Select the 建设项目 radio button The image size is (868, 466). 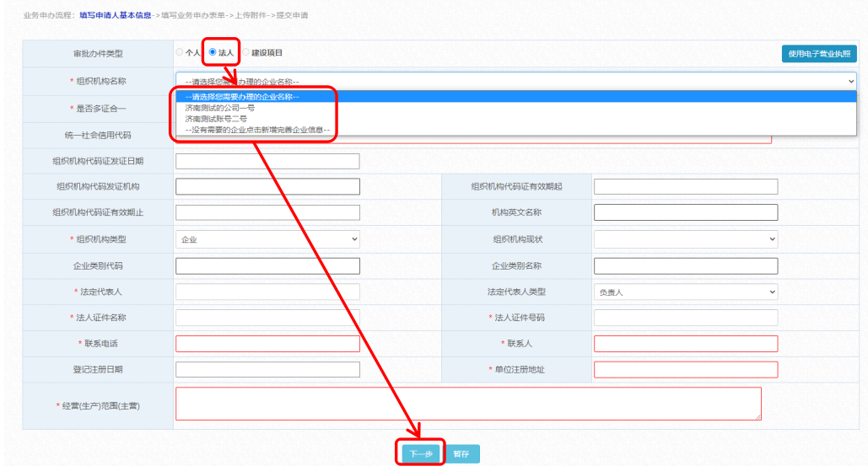click(245, 52)
